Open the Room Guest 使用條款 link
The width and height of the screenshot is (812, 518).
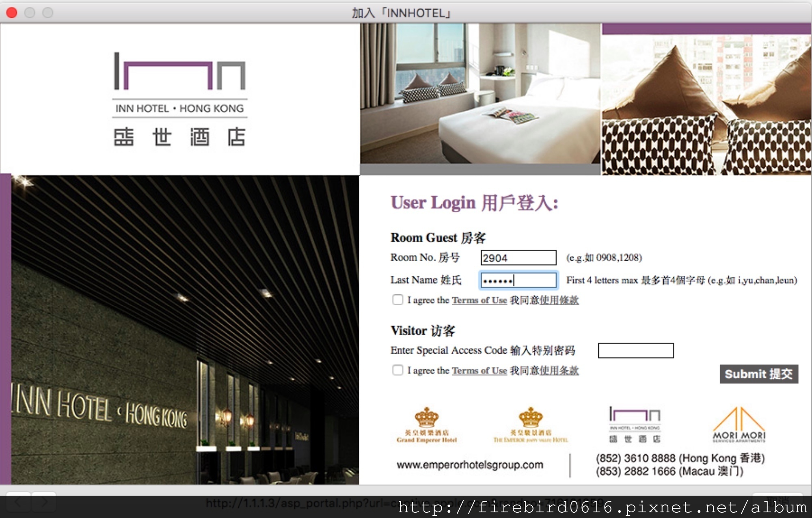coord(559,300)
